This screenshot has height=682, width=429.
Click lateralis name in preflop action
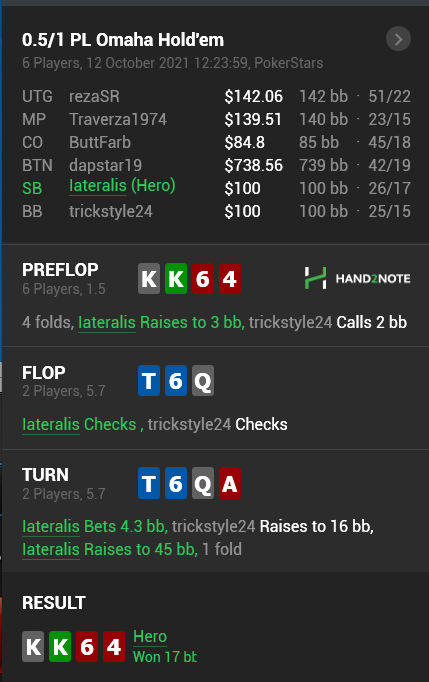(x=107, y=322)
